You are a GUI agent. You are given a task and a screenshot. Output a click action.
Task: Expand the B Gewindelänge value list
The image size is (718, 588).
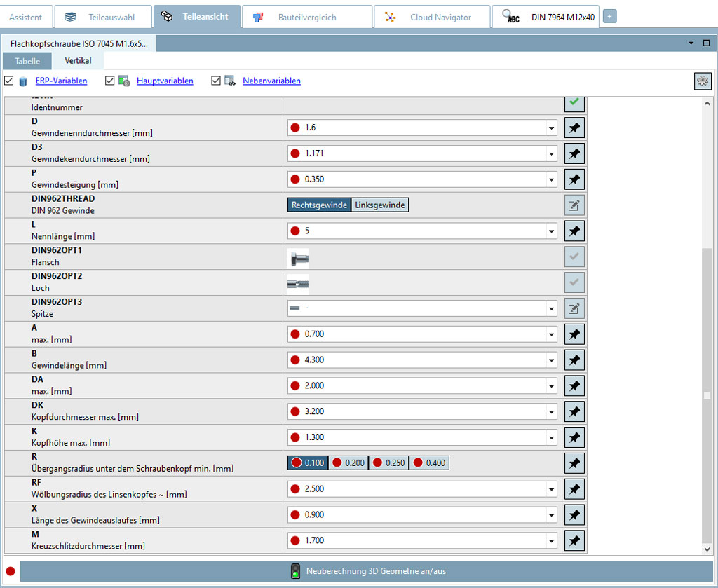tap(552, 360)
